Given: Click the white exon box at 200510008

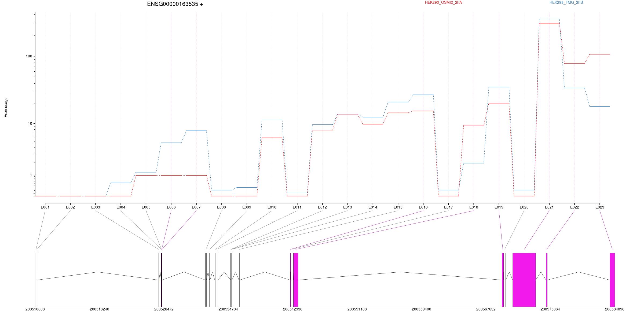Looking at the screenshot, I should pyautogui.click(x=36, y=280).
